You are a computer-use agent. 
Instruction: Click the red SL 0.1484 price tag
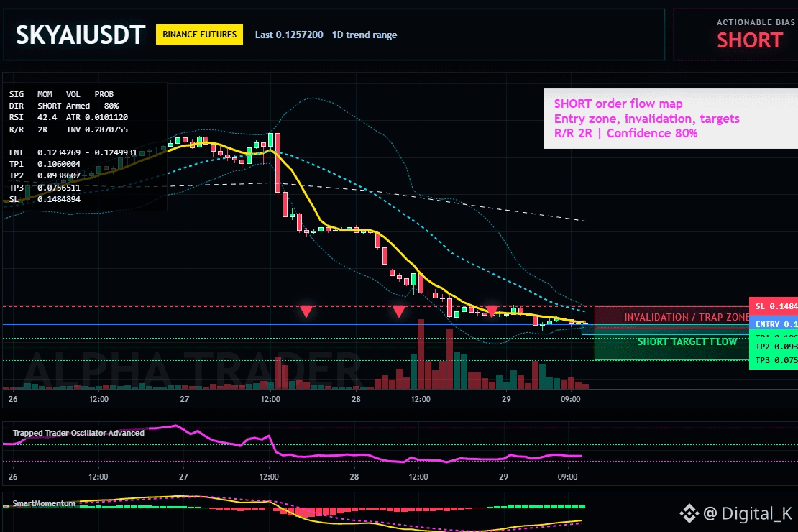click(x=774, y=306)
